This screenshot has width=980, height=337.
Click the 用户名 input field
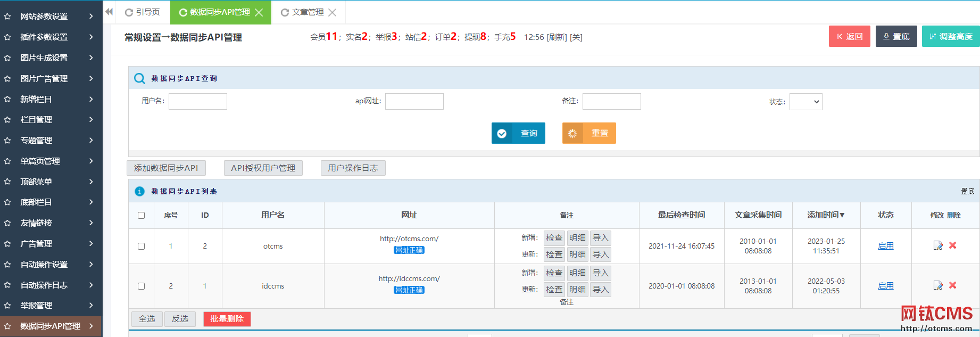(x=198, y=101)
